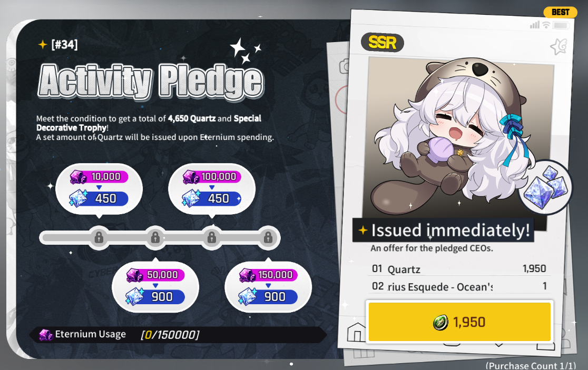Select the 50,000 Eternium reward bubble
588x370 pixels.
[155, 286]
